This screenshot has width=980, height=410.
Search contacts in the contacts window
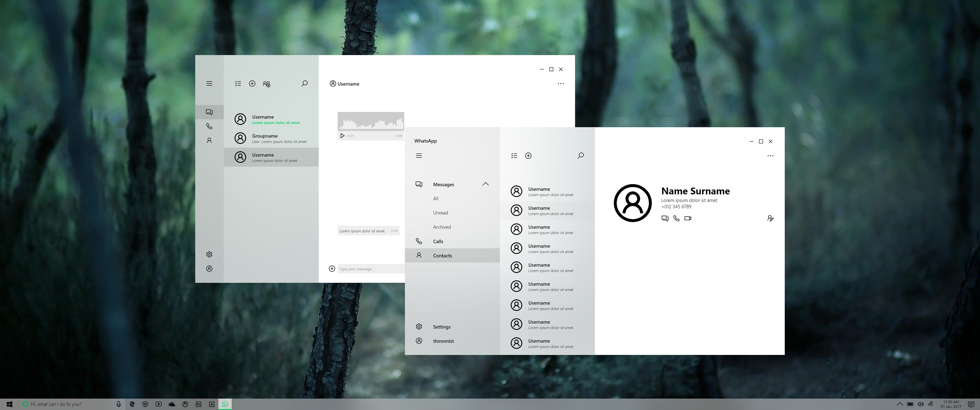click(x=581, y=156)
